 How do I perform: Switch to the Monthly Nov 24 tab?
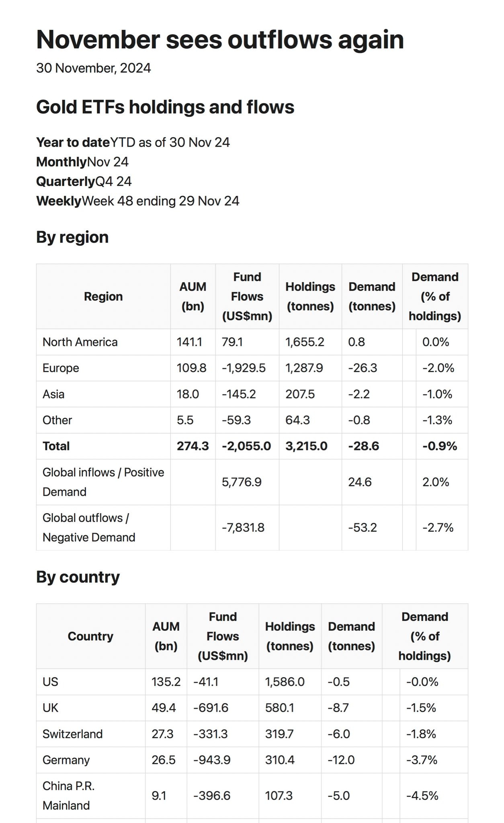[82, 162]
